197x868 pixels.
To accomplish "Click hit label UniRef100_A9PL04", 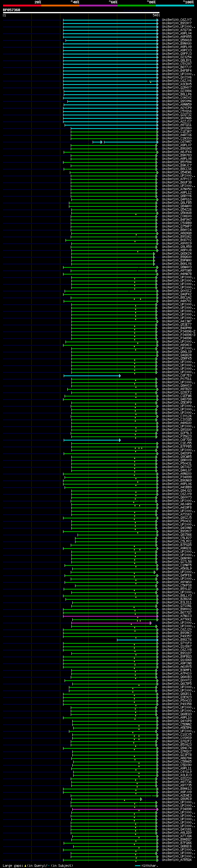I will point(176,33).
